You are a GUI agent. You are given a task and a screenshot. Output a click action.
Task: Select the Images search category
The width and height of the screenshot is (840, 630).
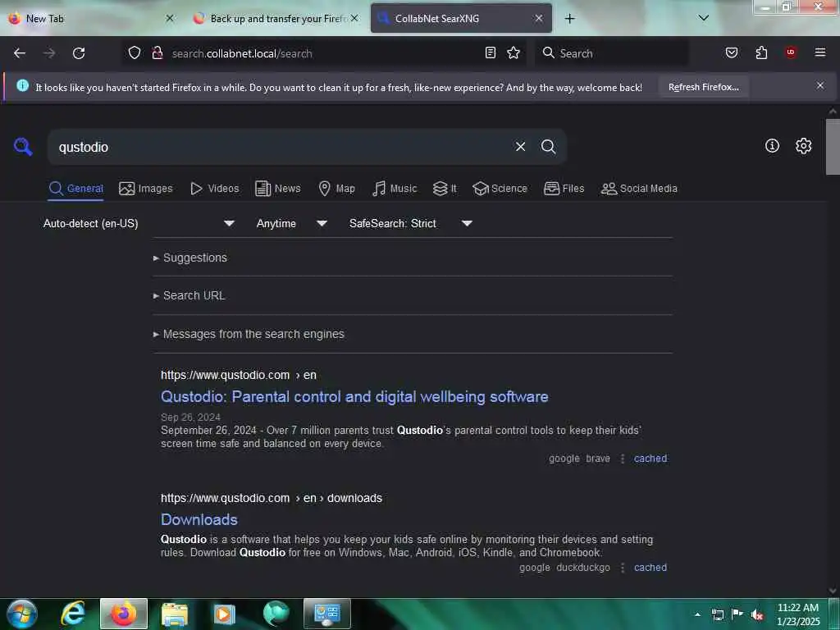point(146,189)
